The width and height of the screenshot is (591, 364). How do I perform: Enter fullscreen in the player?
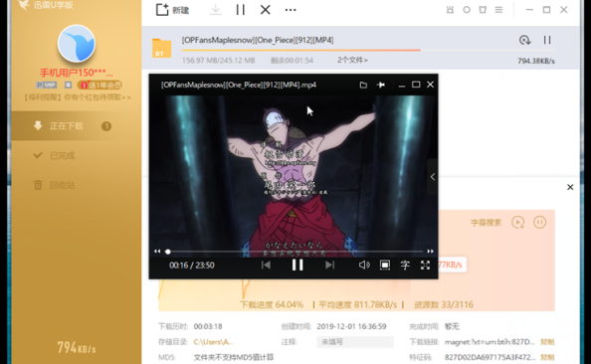(x=425, y=265)
